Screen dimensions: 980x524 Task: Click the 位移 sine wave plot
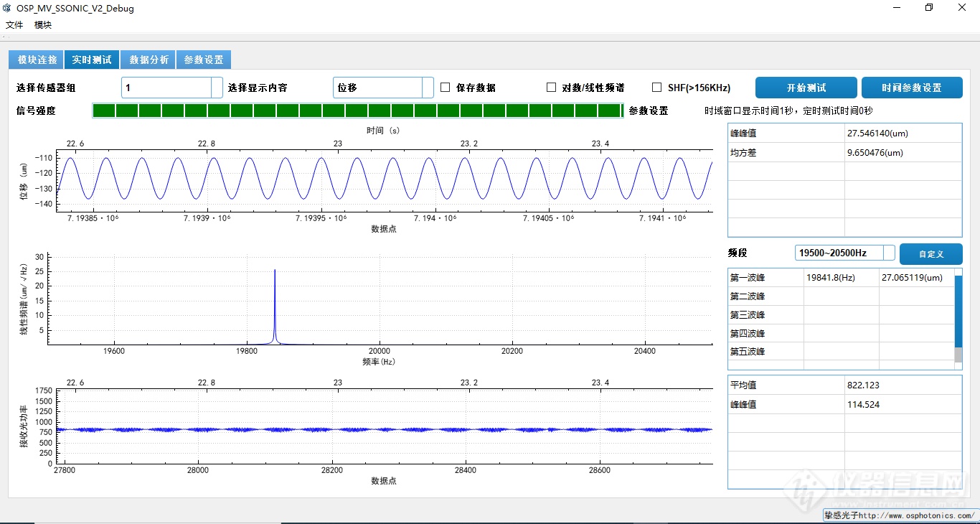385,180
